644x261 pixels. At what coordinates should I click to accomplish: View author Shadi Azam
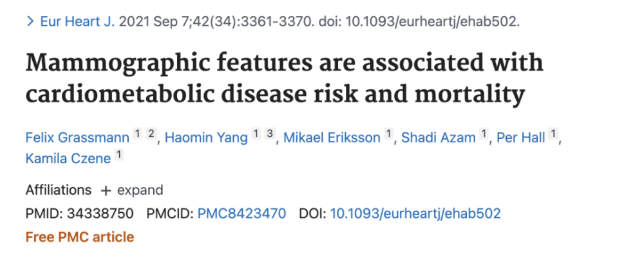point(439,138)
